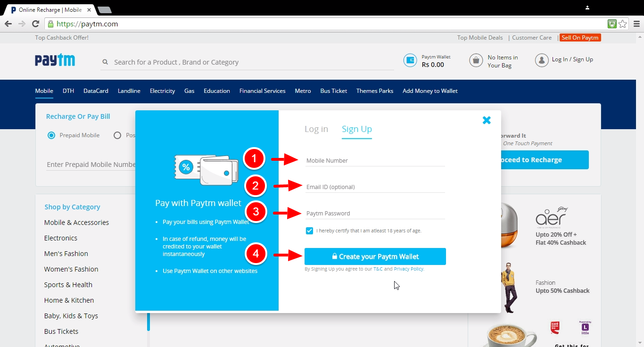Open the Chrome menu hamburger icon
Screen dimensions: 644x347
click(x=636, y=24)
